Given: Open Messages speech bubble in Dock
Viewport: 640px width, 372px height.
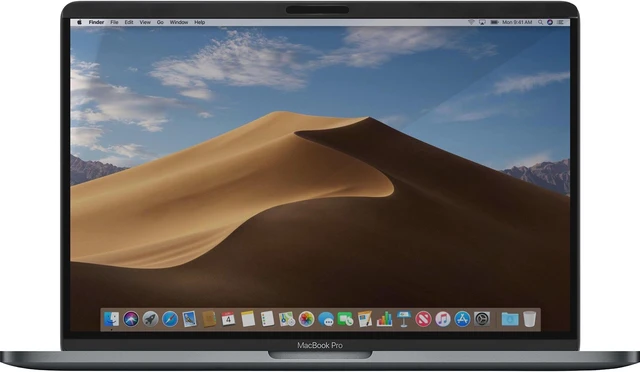Looking at the screenshot, I should [x=326, y=319].
